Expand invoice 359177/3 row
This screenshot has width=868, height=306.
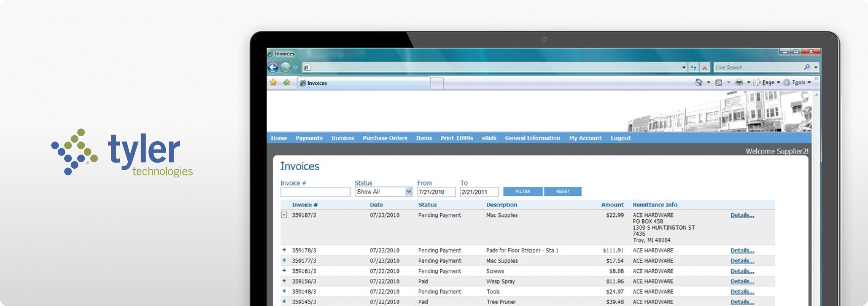(x=284, y=260)
